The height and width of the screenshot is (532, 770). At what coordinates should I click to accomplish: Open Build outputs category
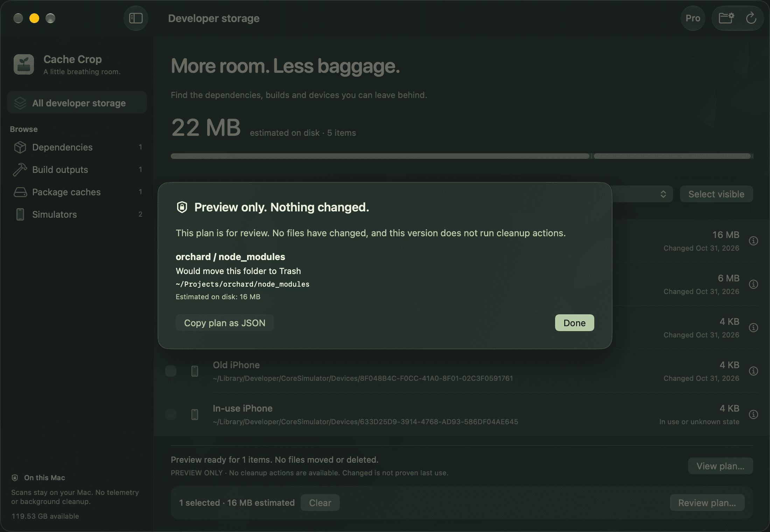click(x=77, y=170)
